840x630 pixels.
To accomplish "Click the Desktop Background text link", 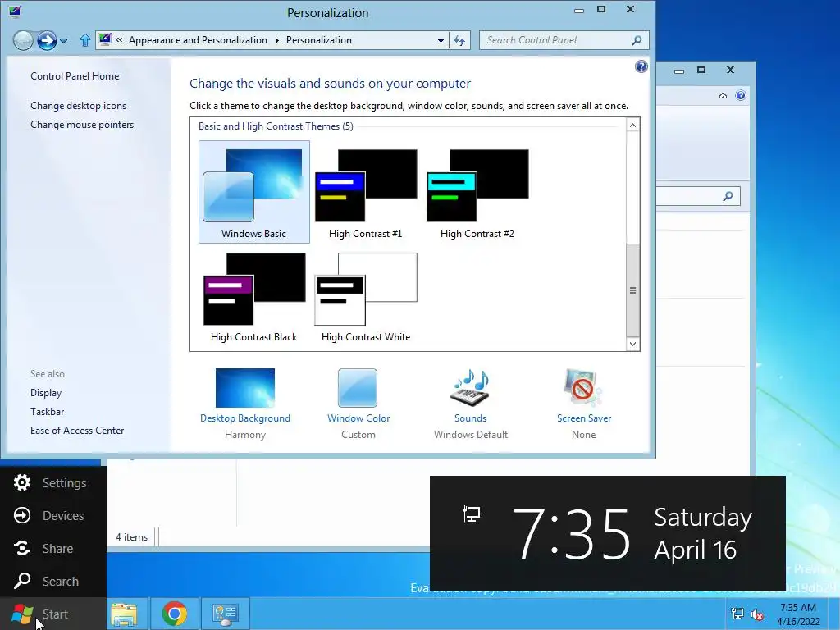I will [x=244, y=418].
